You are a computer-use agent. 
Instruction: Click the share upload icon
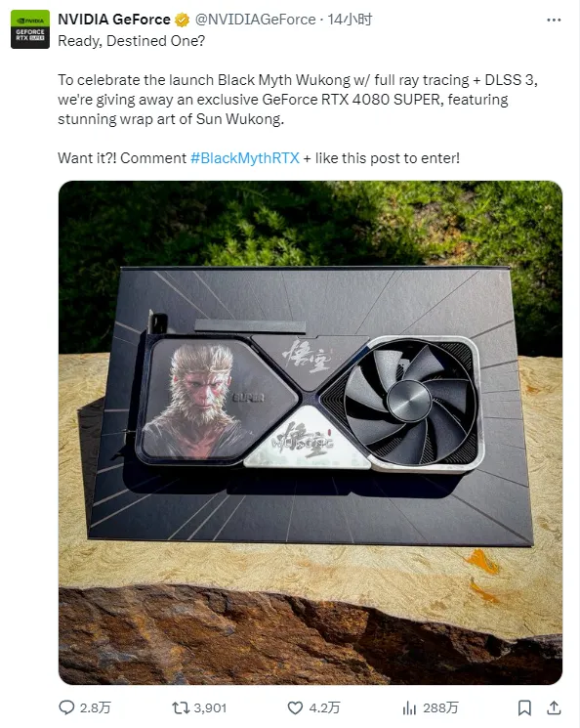coord(554,707)
